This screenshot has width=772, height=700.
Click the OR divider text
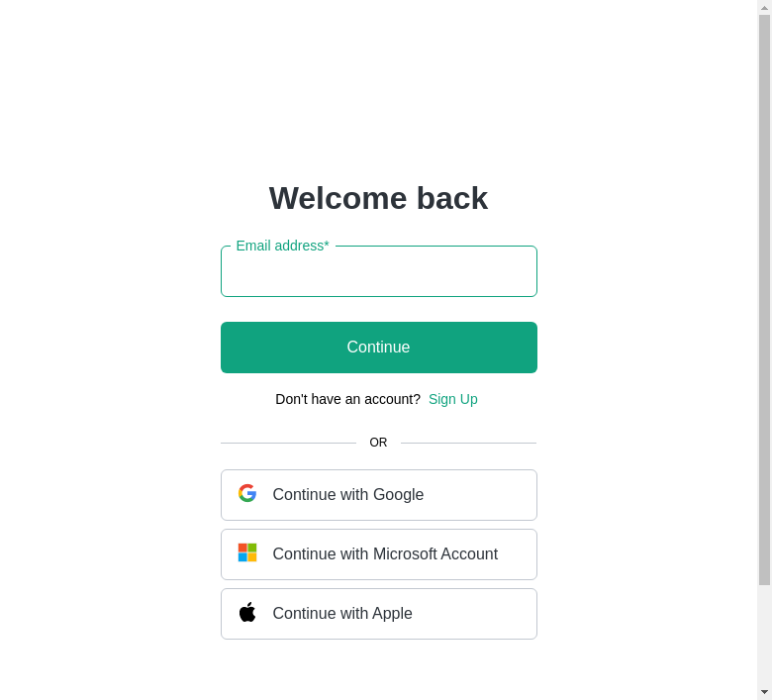click(378, 443)
